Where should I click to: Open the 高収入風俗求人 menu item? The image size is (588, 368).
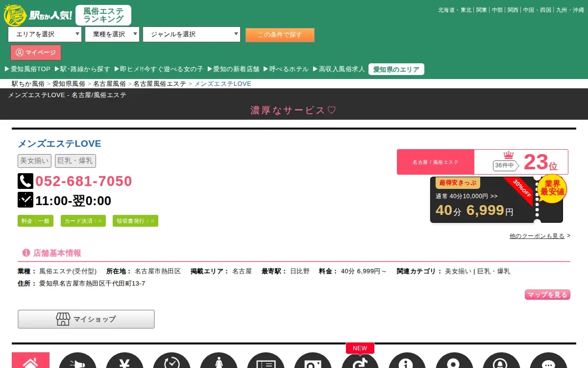click(x=339, y=69)
